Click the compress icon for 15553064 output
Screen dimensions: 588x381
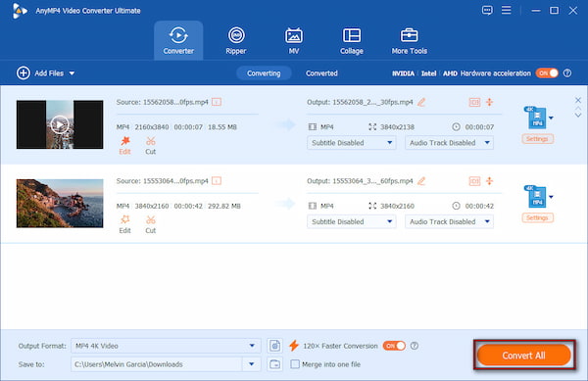pyautogui.click(x=489, y=181)
